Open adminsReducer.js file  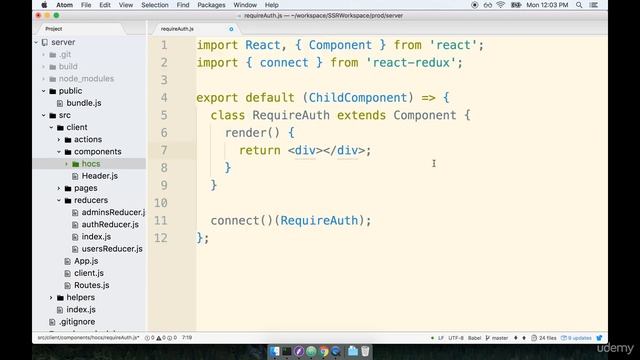(113, 212)
